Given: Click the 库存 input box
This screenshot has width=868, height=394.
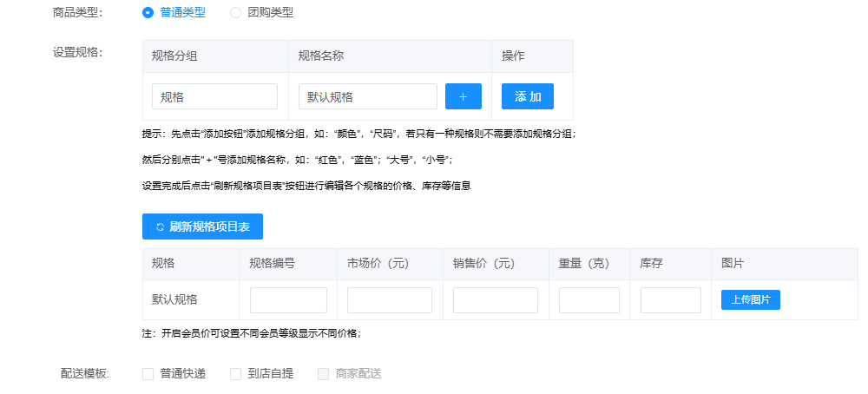Looking at the screenshot, I should point(670,300).
